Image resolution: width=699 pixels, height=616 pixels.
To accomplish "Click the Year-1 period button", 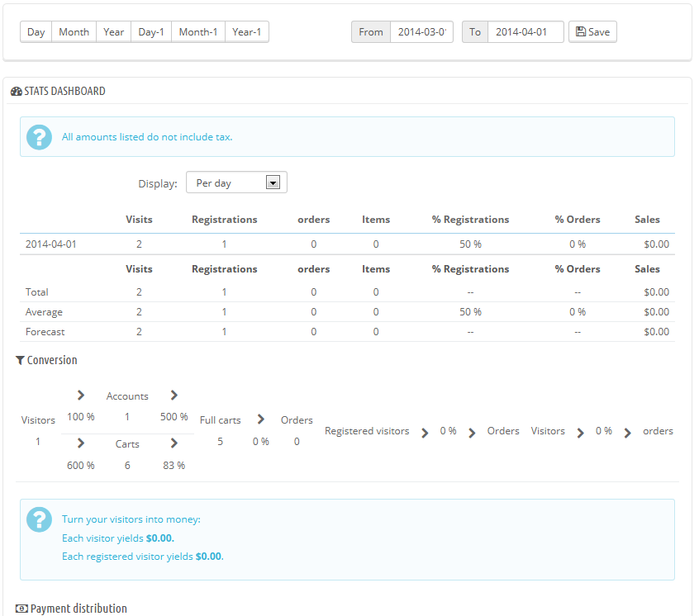I will [245, 31].
